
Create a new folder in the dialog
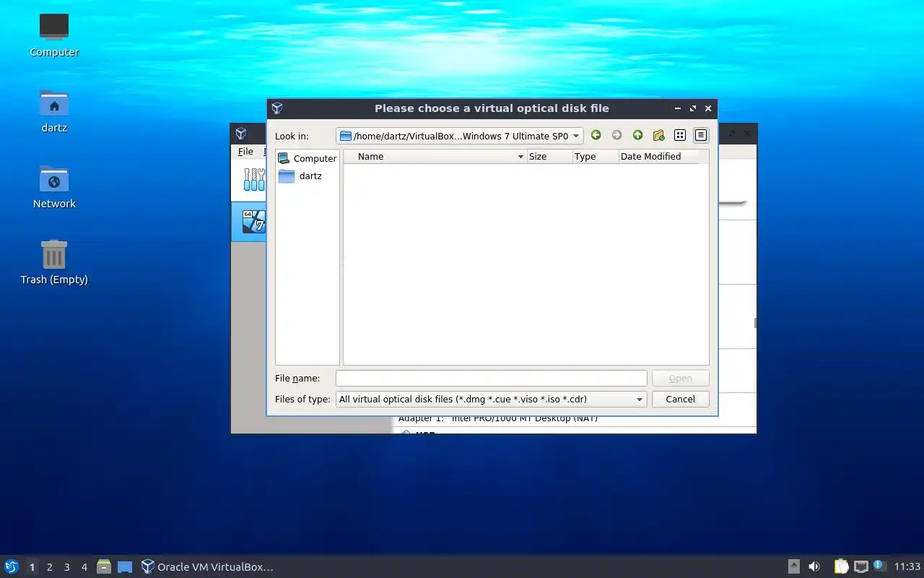pyautogui.click(x=658, y=135)
